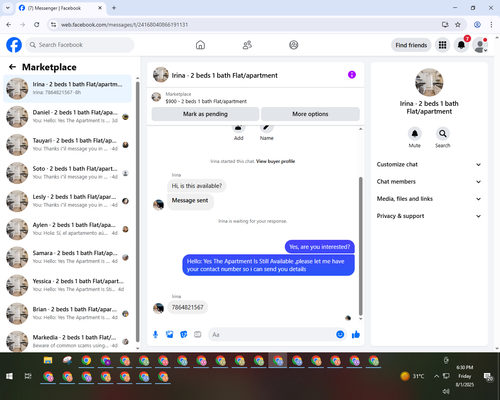500x400 pixels.
Task: Send a thumbs up like
Action: 356,334
